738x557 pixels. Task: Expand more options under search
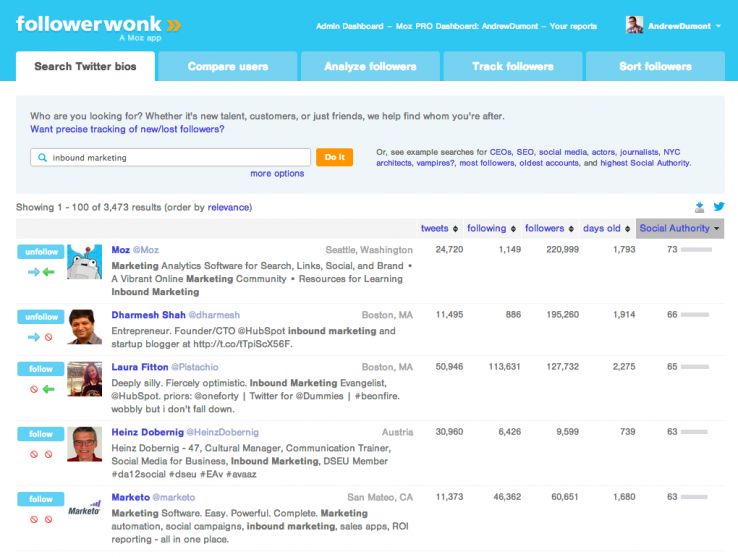[277, 174]
